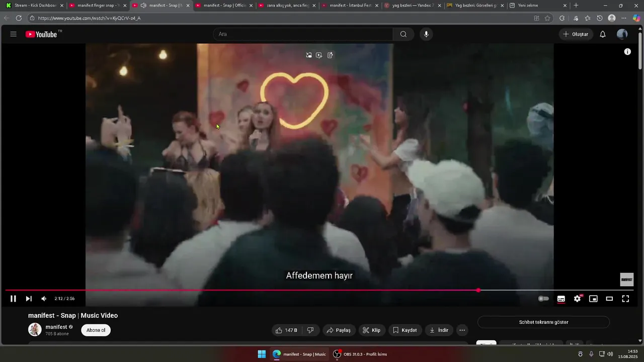The height and width of the screenshot is (362, 644).
Task: Open player settings gear
Action: click(577, 299)
